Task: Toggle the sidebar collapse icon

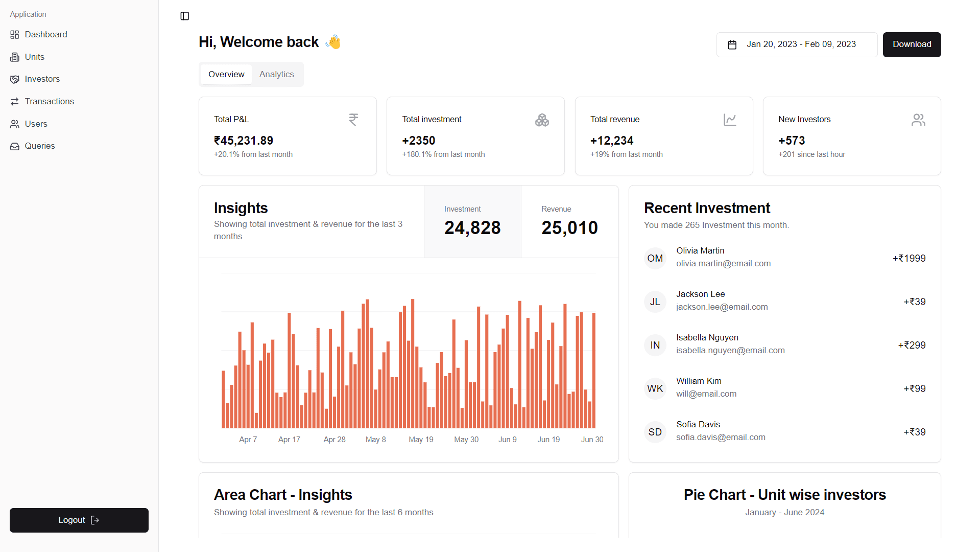Action: point(185,16)
